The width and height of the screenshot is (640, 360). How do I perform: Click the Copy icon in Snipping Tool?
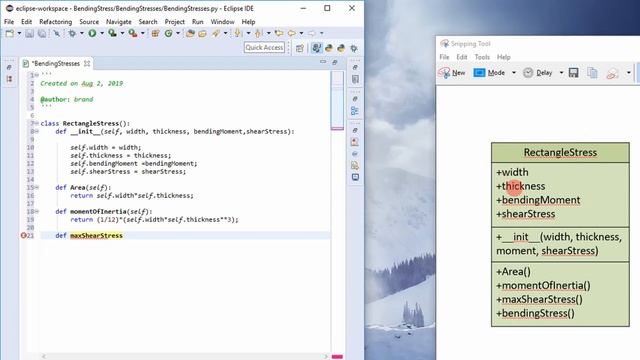[x=592, y=73]
